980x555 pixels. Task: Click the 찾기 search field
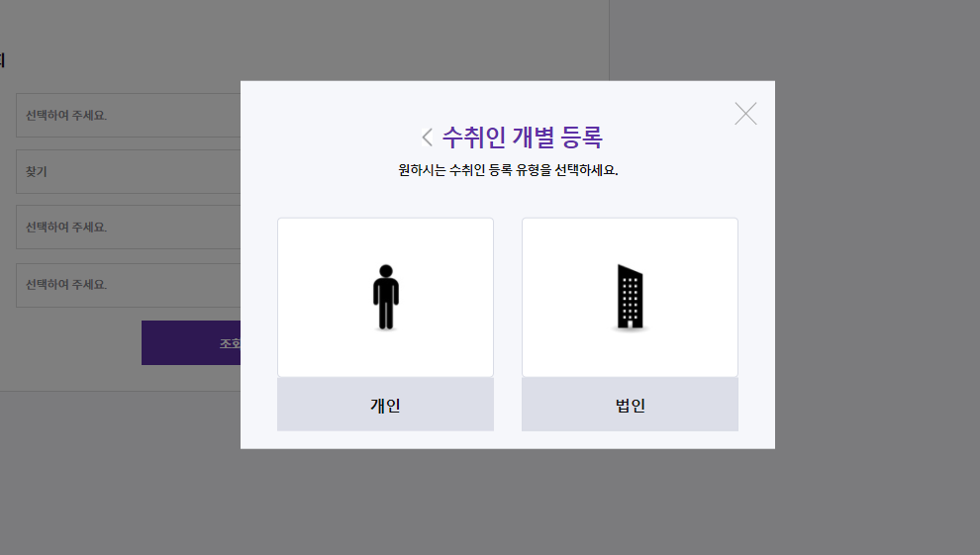128,172
